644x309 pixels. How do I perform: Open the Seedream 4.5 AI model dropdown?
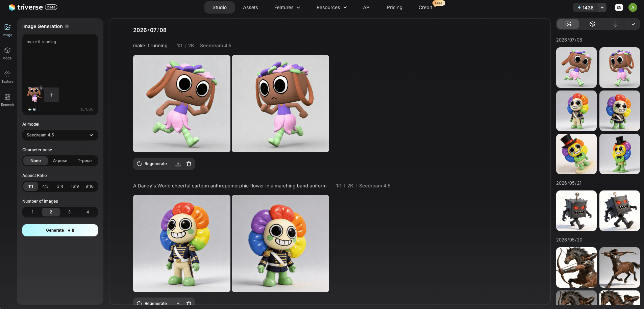60,135
